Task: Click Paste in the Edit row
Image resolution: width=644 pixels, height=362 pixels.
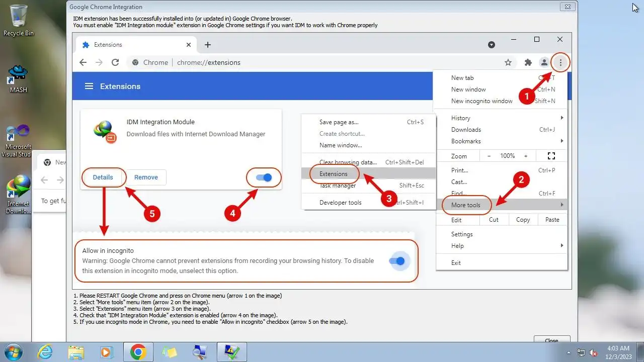Action: [552, 220]
